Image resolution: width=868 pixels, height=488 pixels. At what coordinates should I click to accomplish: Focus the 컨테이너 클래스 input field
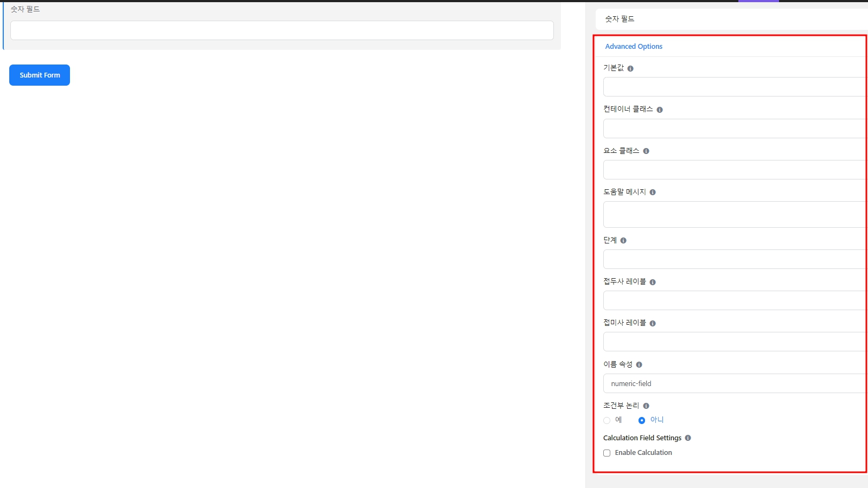point(736,129)
